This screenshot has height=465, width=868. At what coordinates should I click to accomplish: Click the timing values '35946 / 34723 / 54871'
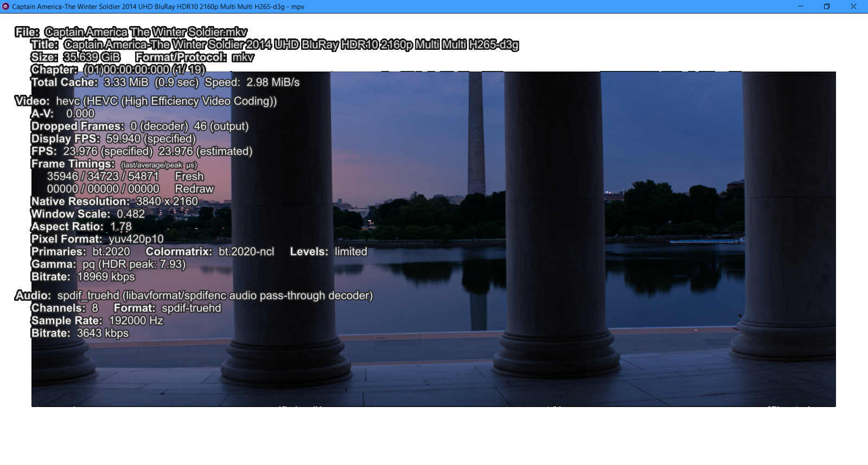[x=103, y=176]
